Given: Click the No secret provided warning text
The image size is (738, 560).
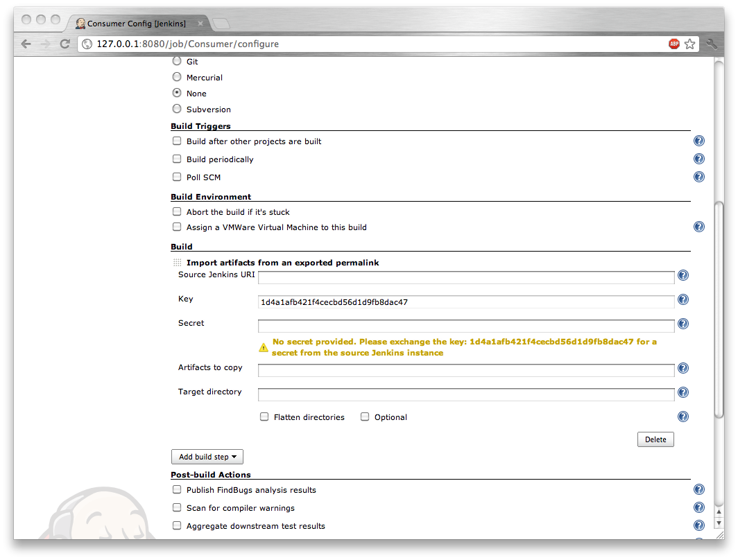Looking at the screenshot, I should point(464,347).
